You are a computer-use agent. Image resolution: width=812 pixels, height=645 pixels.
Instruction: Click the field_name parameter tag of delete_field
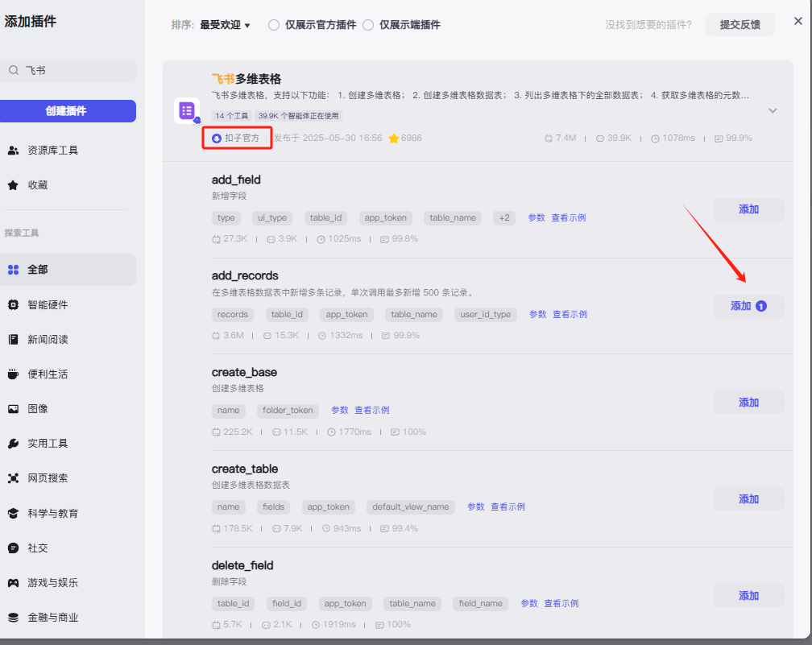coord(481,604)
